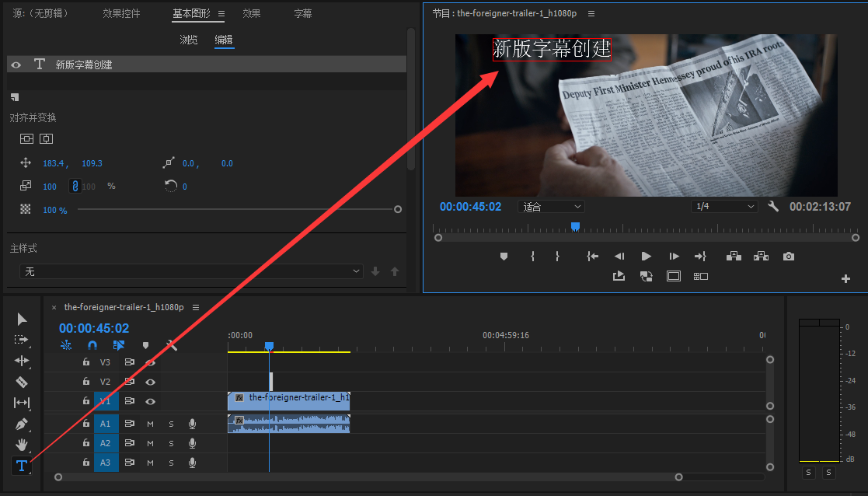Toggle V2 track output eye
The image size is (868, 496).
[151, 382]
